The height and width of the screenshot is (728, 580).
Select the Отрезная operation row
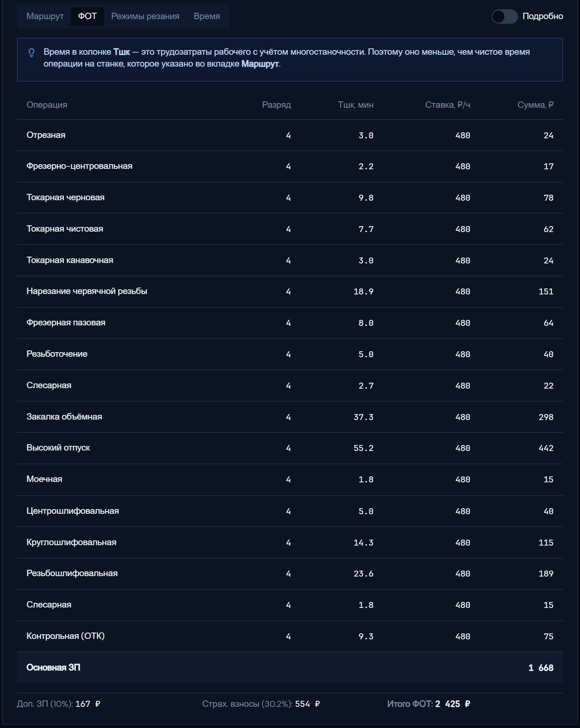pos(290,135)
